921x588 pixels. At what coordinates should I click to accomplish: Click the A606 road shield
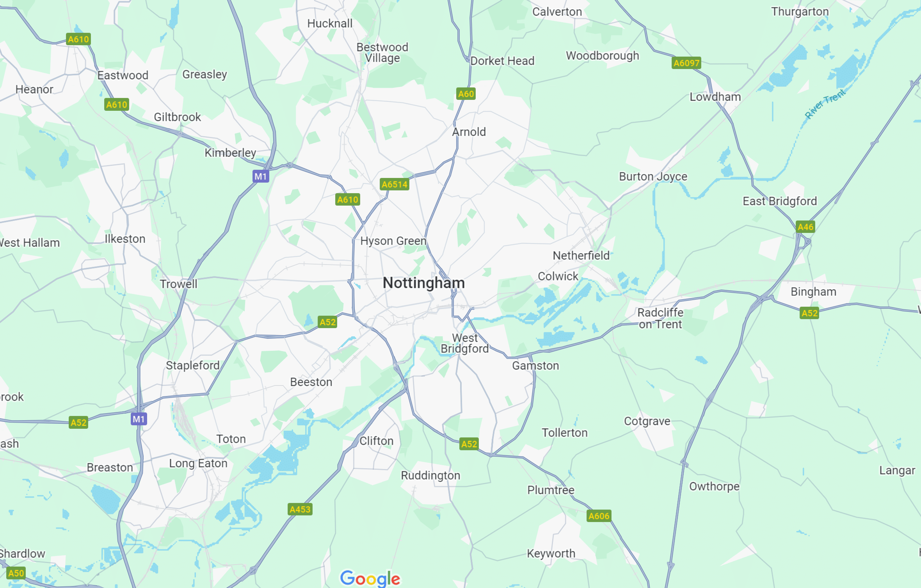click(599, 516)
